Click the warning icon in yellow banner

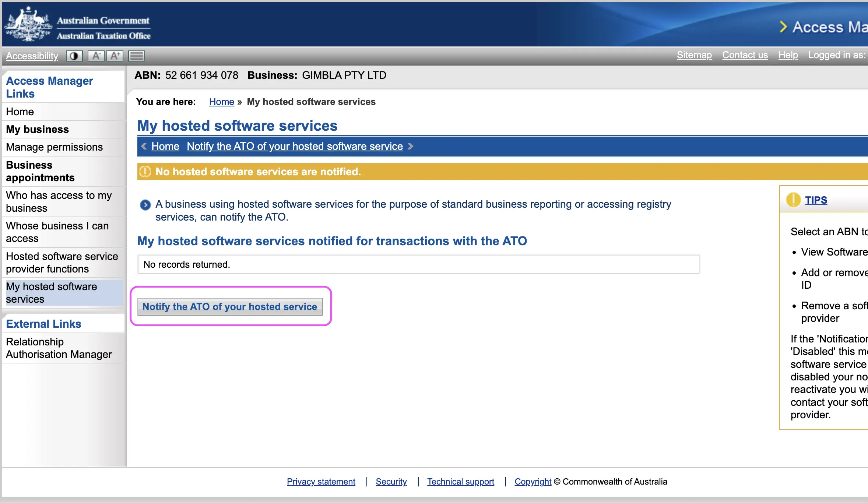(x=145, y=172)
